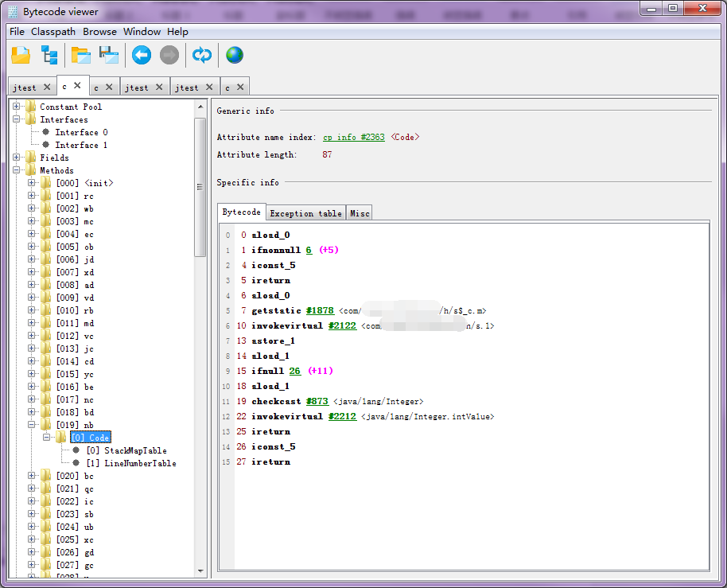Go back with the blue arrow
The image size is (727, 588).
[142, 55]
